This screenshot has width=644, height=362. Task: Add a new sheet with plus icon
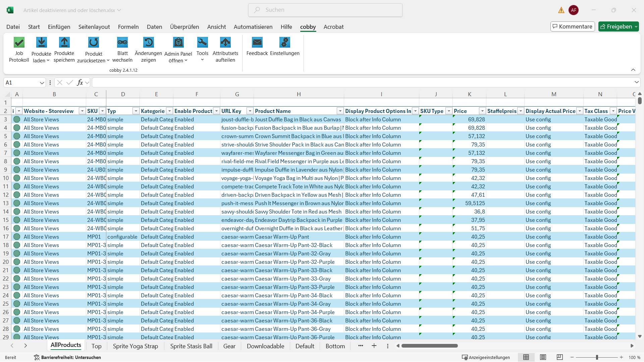click(374, 346)
